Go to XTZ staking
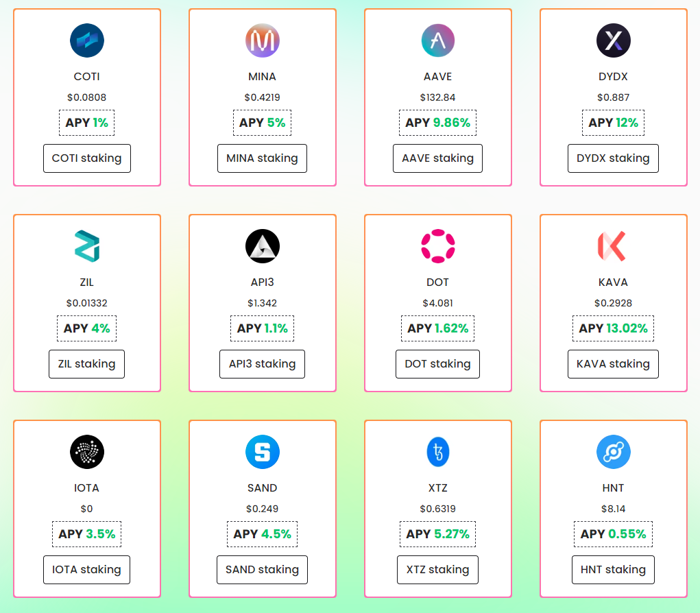 click(x=437, y=570)
